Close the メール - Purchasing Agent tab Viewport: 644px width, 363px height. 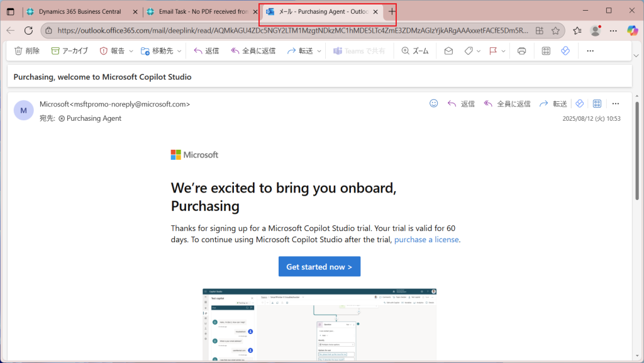(375, 12)
